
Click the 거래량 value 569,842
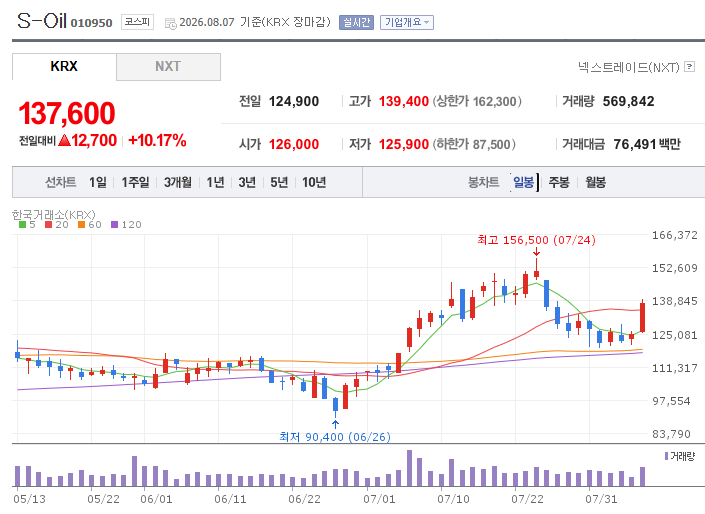click(628, 102)
